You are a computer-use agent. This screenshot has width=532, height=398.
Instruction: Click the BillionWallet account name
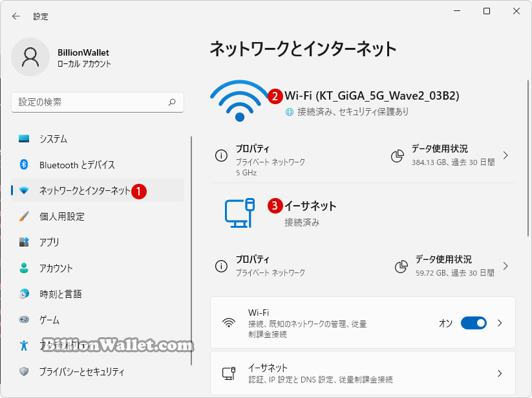[x=83, y=52]
